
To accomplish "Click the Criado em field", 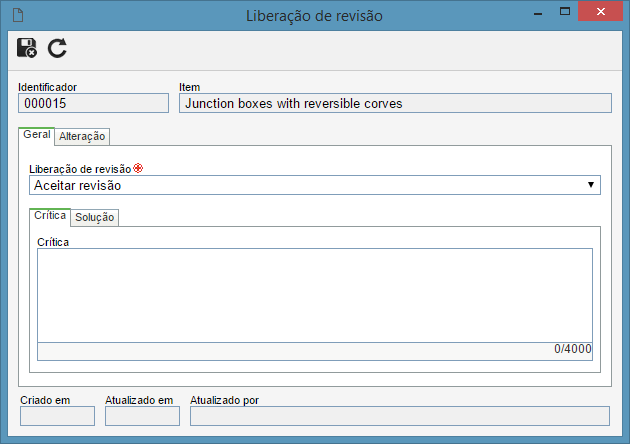I will tap(57, 416).
